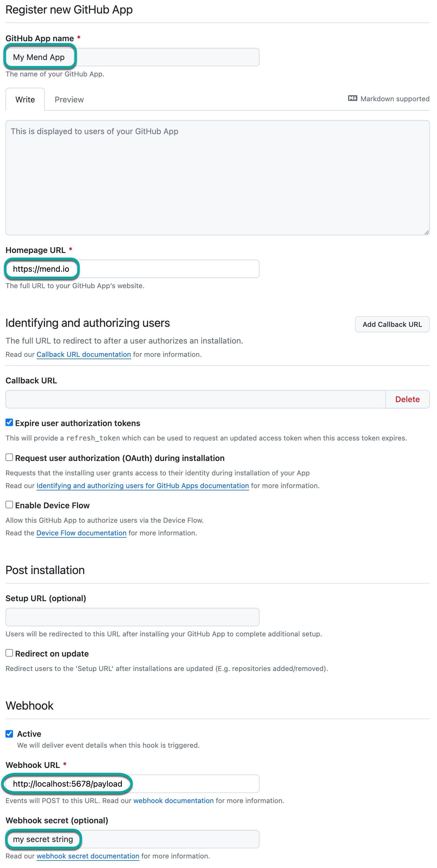This screenshot has width=437, height=868.
Task: Visit the webhook secret documentation link
Action: pyautogui.click(x=88, y=856)
